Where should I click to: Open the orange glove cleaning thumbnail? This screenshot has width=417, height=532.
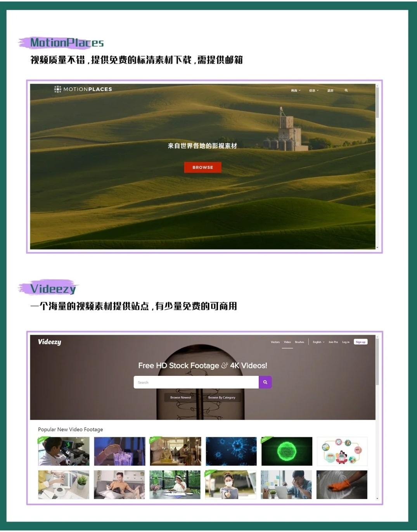point(342,485)
